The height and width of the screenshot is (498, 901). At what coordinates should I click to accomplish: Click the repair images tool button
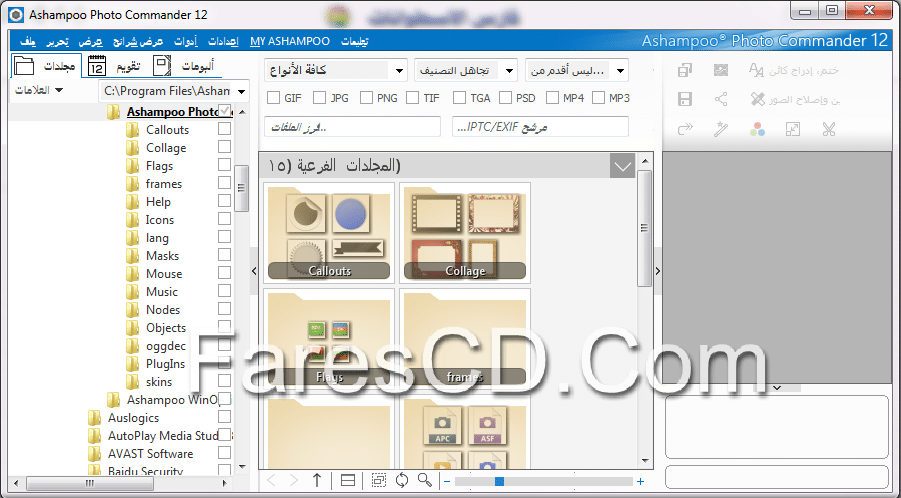[x=795, y=99]
